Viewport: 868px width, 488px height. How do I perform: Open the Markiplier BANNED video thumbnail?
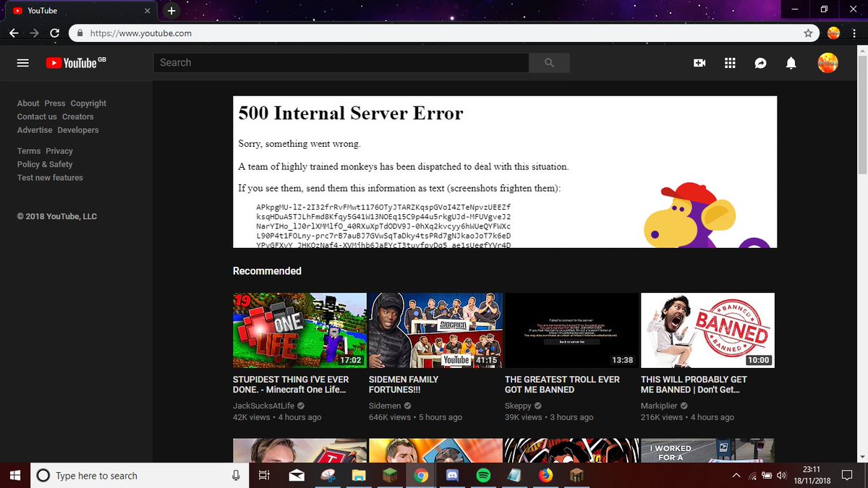pos(707,330)
